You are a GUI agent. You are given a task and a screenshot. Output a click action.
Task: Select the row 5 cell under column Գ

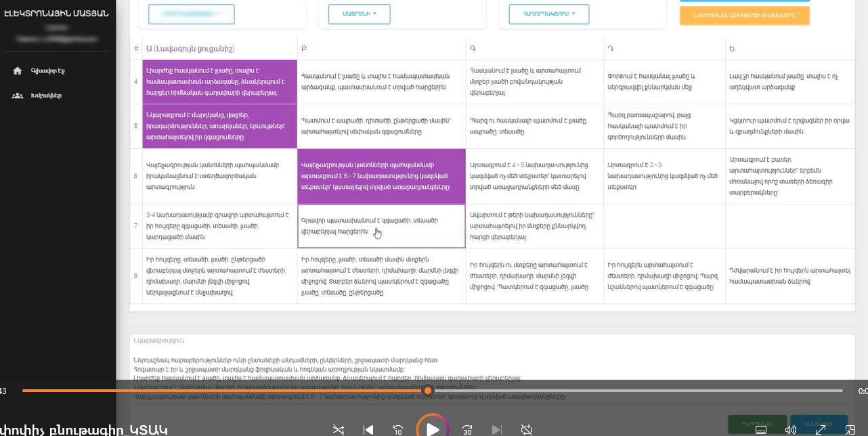pos(535,126)
